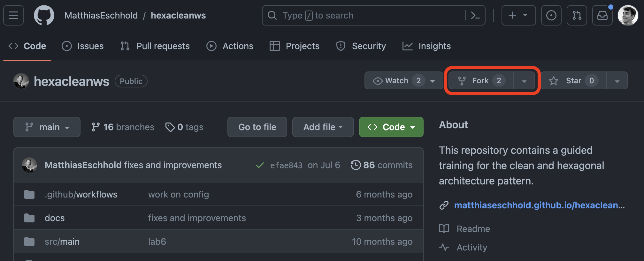
Task: Switch to the Security tab
Action: tap(361, 46)
